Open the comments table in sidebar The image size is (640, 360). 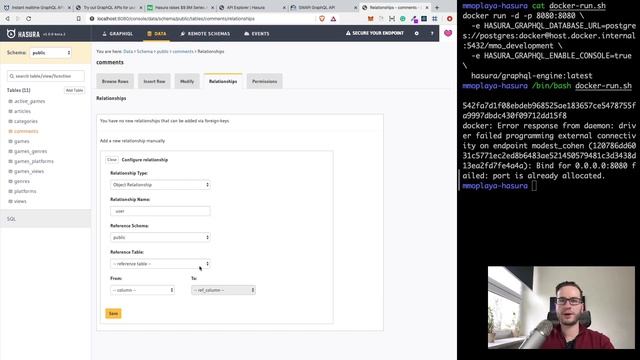(x=26, y=131)
